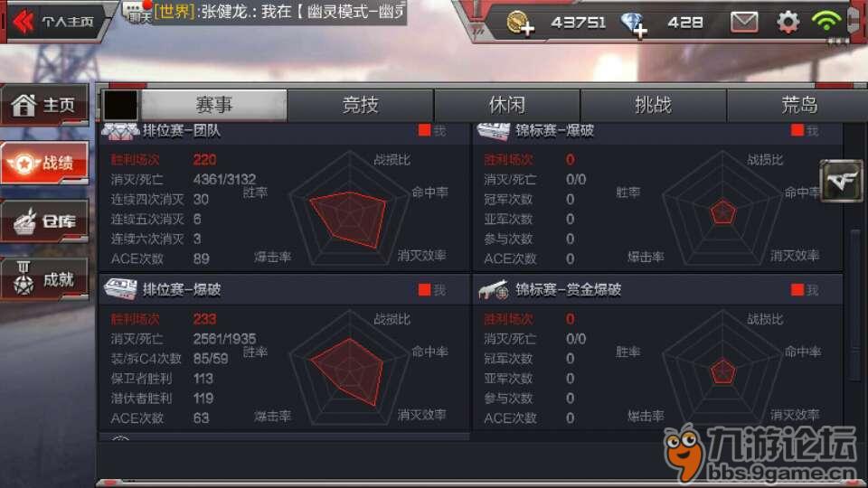Go back using the red arrow icon
Viewport: 868px width, 488px height.
[24, 22]
